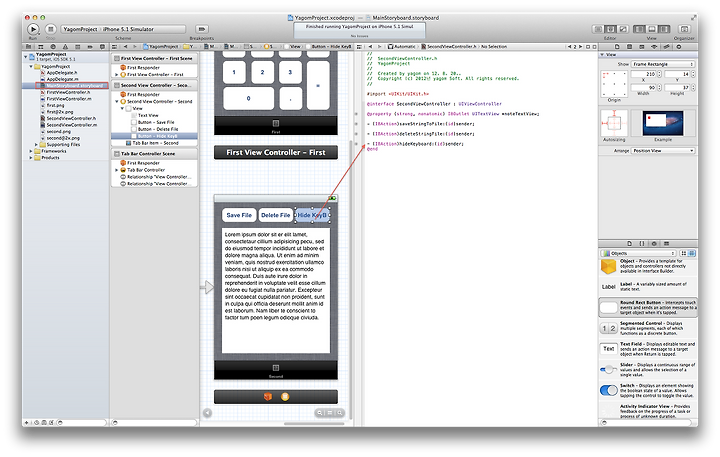This screenshot has width=720, height=457.
Task: Click the Run button in the toolbar
Action: pos(33,29)
